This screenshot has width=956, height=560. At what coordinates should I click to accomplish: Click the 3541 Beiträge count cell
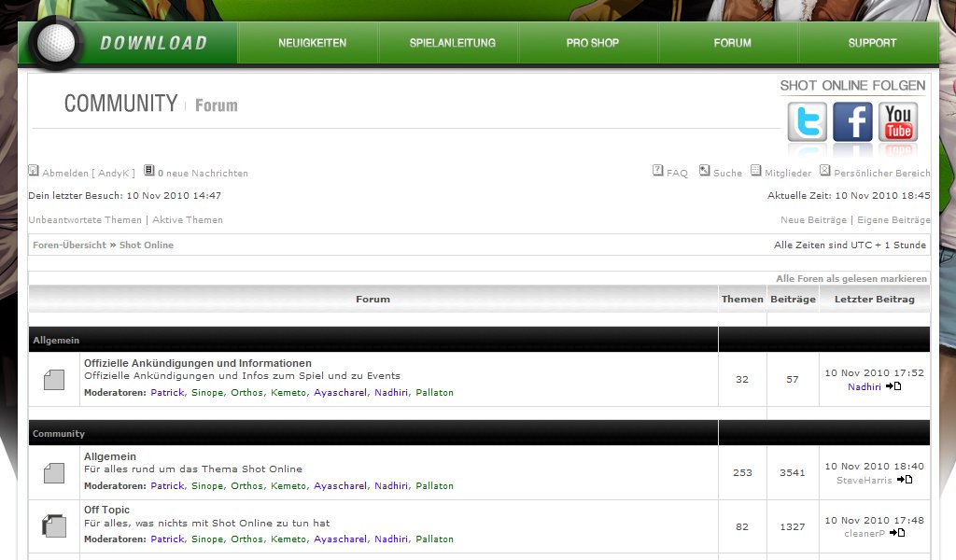tap(793, 473)
